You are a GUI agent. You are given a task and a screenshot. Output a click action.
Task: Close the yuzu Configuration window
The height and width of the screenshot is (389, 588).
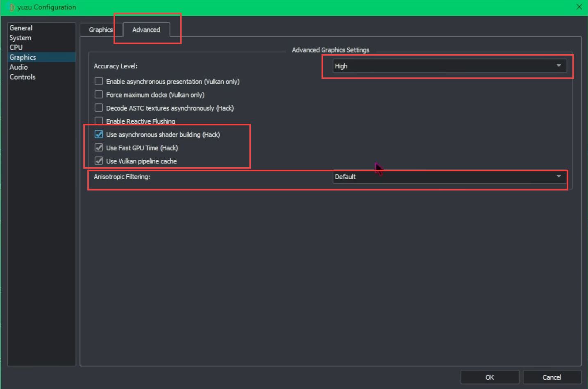click(x=579, y=7)
